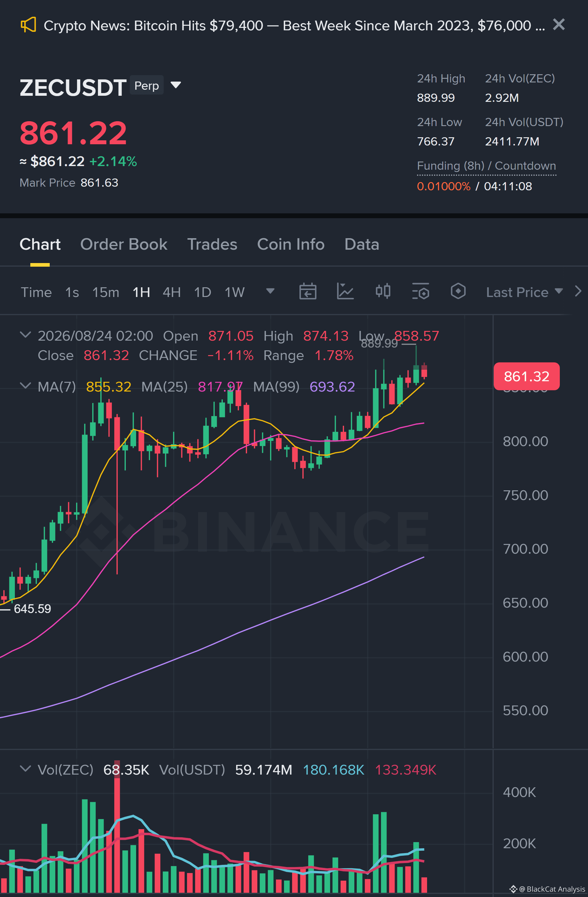Expand more time intervals dropdown

[x=270, y=291]
